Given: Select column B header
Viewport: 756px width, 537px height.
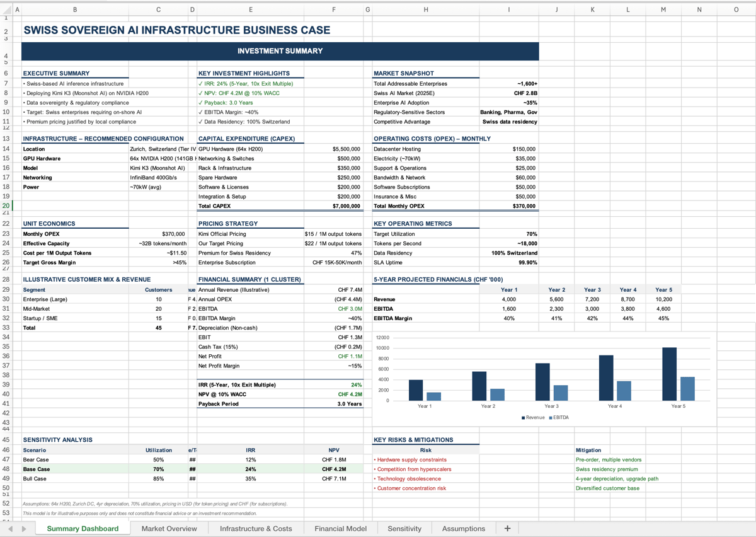Looking at the screenshot, I should click(x=75, y=9).
